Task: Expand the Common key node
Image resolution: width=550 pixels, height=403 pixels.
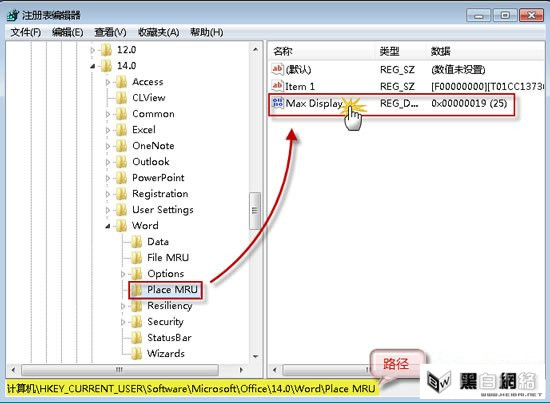Action: click(108, 114)
